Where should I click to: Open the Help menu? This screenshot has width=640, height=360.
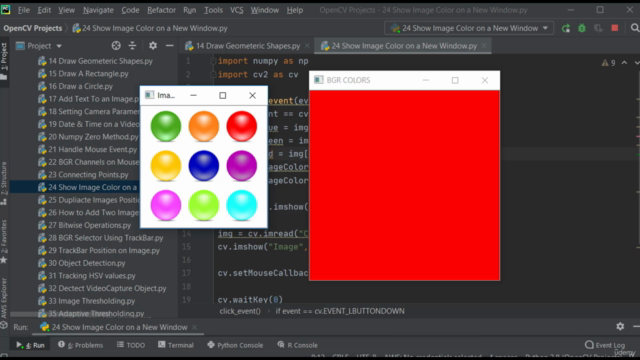click(295, 10)
